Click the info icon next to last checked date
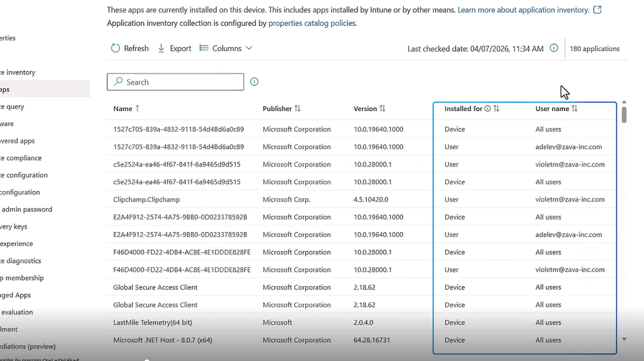This screenshot has height=361, width=644. tap(554, 48)
